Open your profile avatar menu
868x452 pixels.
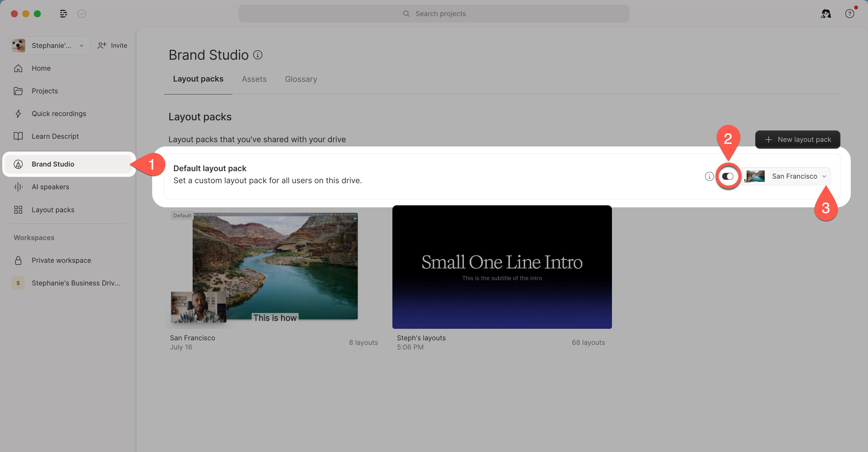tap(826, 13)
